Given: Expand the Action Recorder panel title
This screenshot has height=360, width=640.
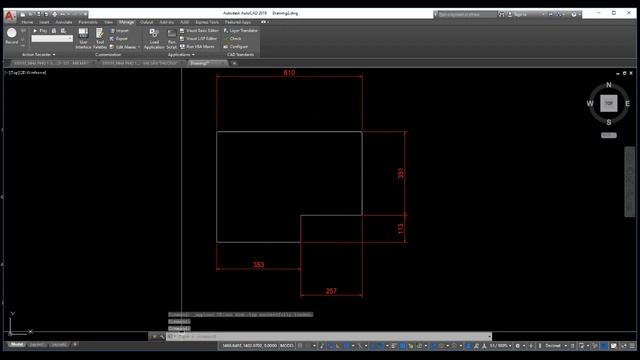Looking at the screenshot, I should tap(38, 55).
